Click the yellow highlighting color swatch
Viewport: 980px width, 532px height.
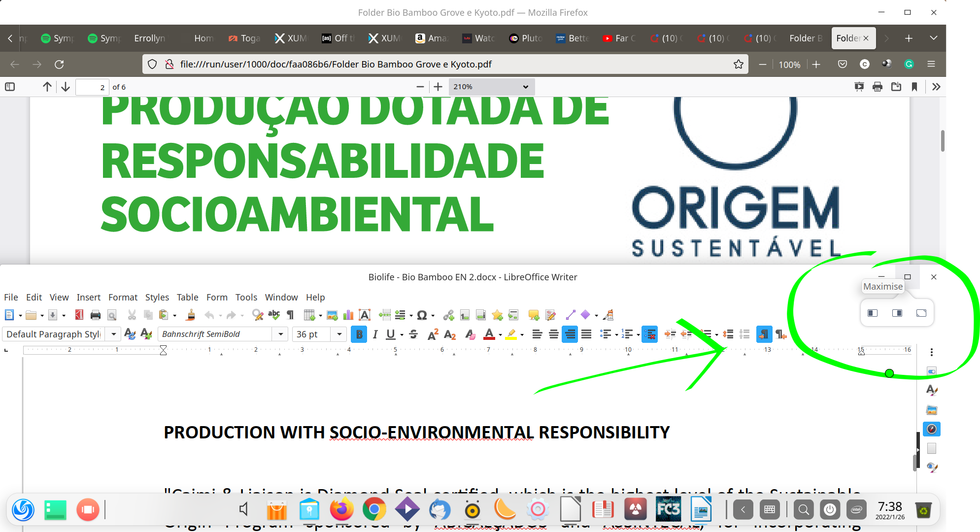tap(511, 334)
